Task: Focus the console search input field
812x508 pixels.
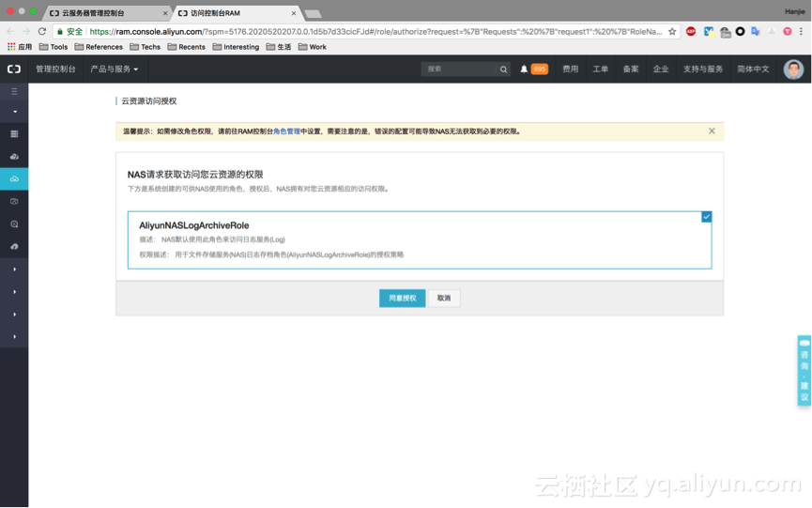Action: 458,69
